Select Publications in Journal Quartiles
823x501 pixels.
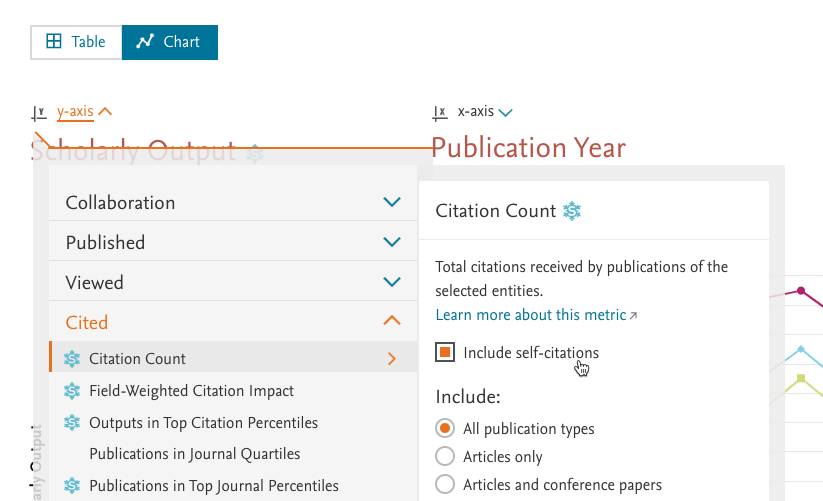194,454
